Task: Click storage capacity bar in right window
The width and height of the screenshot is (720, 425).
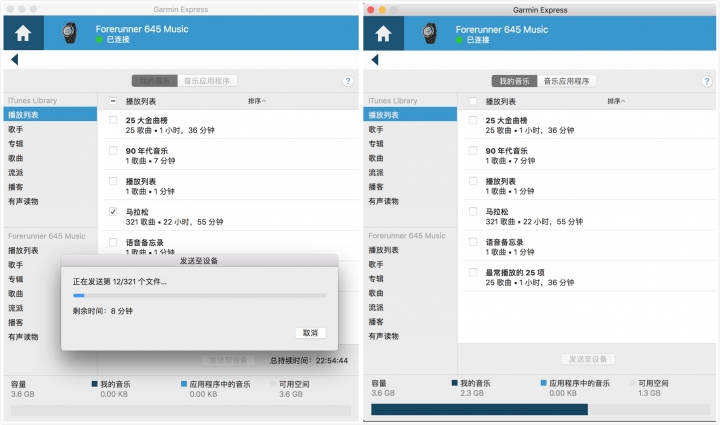Action: coord(540,409)
